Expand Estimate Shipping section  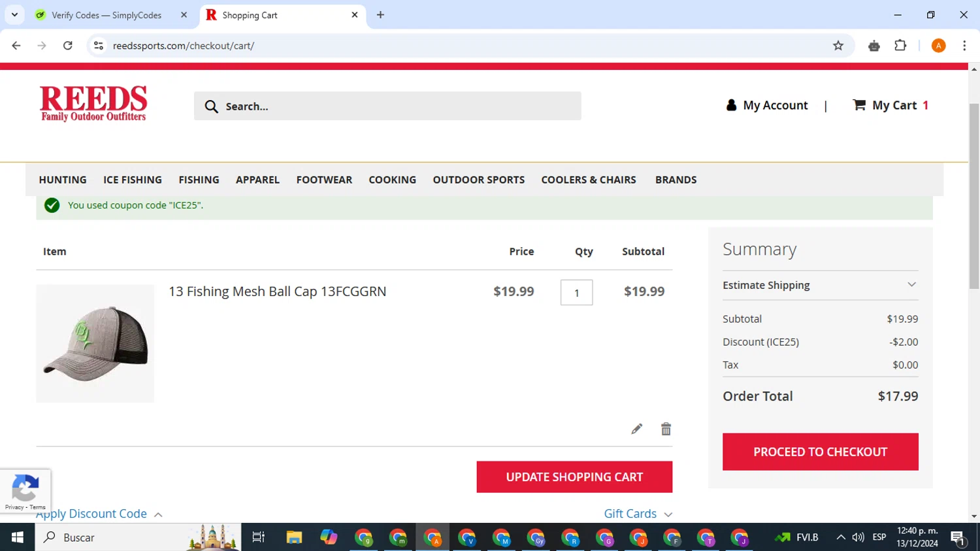pyautogui.click(x=820, y=285)
